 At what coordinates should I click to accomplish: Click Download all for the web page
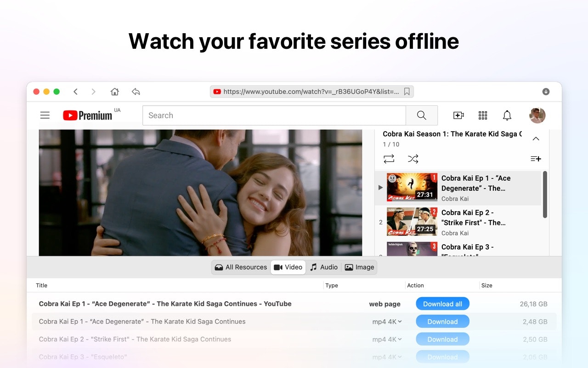442,304
